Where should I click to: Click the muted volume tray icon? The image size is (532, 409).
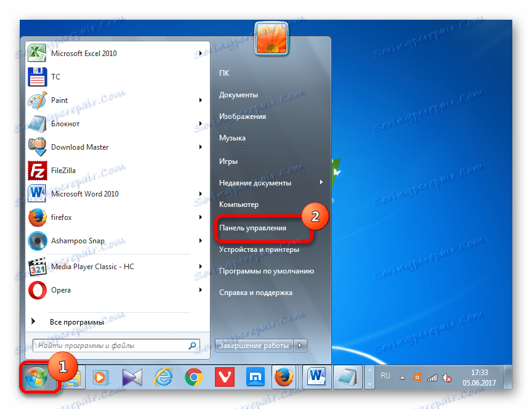coord(447,378)
